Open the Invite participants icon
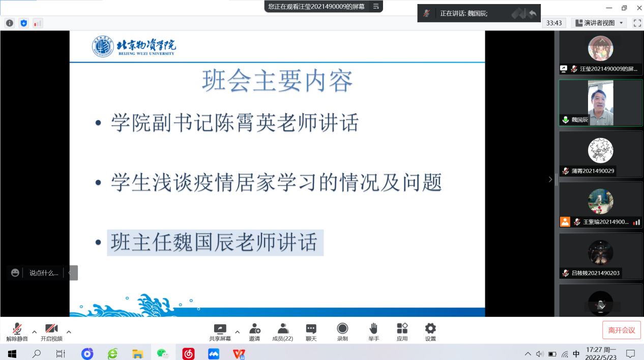The height and width of the screenshot is (360, 644). pos(254,331)
